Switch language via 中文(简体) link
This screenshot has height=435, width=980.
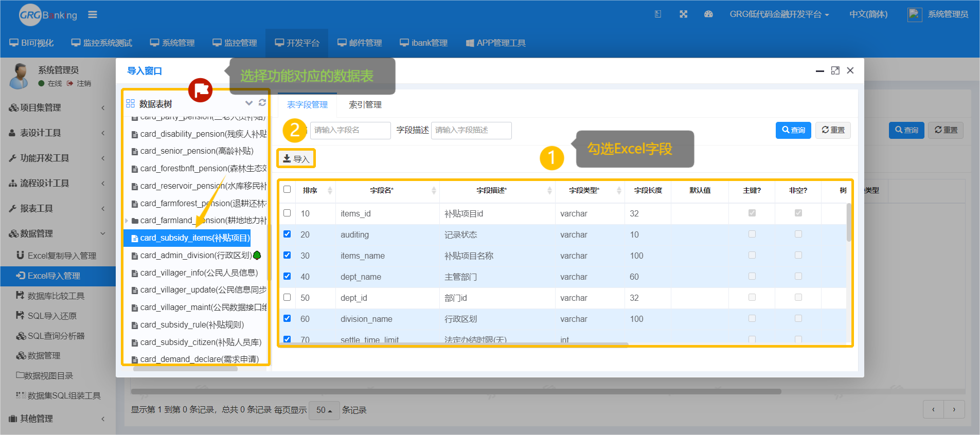pyautogui.click(x=868, y=14)
